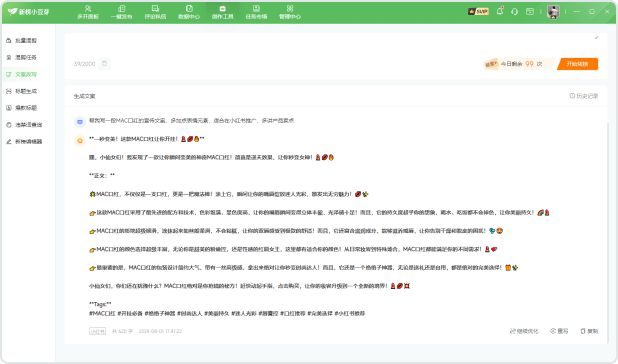Open the user avatar profile
The width and height of the screenshot is (618, 364).
(553, 12)
